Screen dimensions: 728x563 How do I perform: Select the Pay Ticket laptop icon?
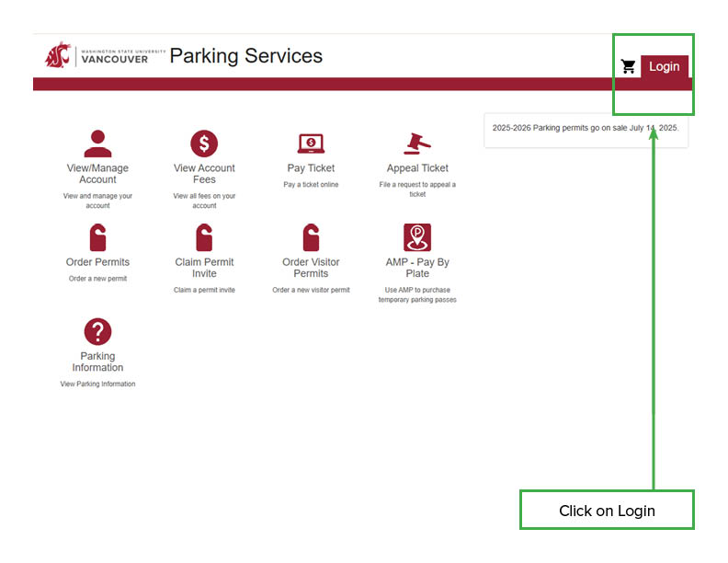click(311, 144)
